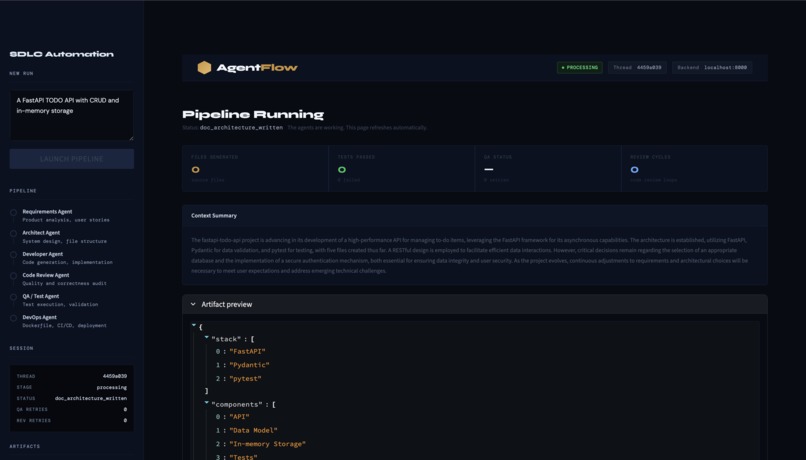Click the AgentFlow hexagon logo icon
Image resolution: width=806 pixels, height=460 pixels.
click(204, 67)
